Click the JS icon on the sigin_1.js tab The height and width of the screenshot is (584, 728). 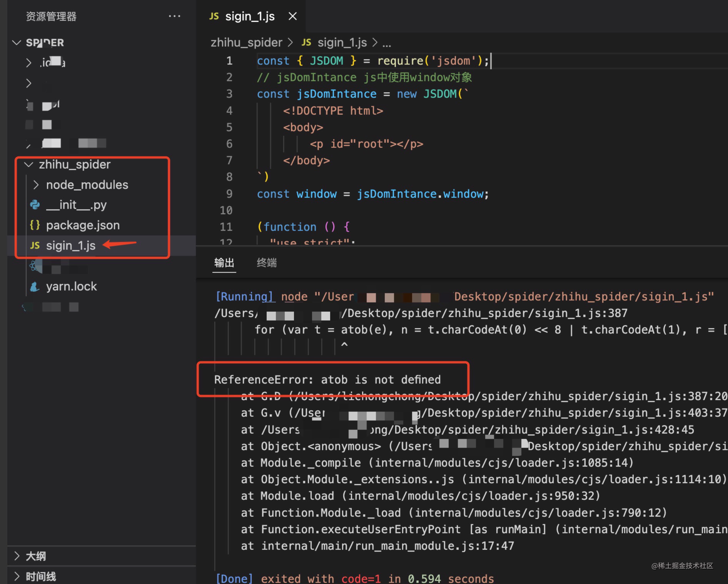coord(214,16)
